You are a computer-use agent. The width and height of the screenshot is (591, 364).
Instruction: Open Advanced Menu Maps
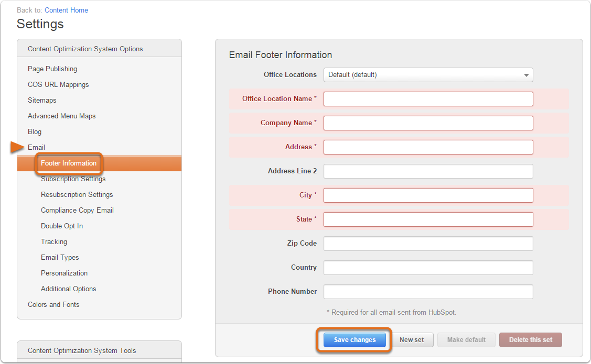pos(61,116)
